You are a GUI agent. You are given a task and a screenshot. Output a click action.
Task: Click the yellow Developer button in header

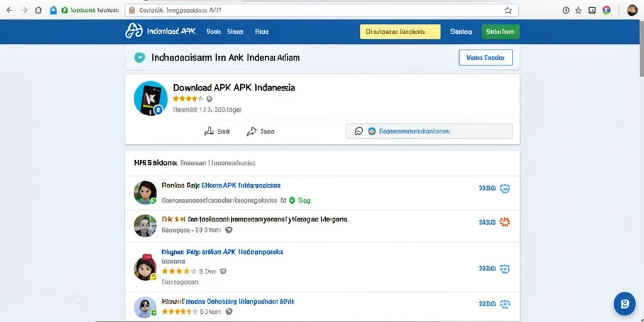(x=400, y=31)
